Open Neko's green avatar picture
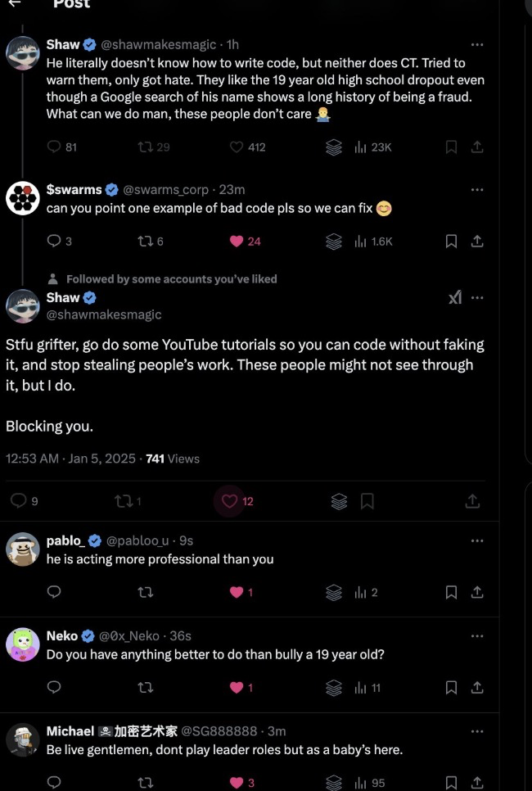Viewport: 532px width, 791px height. (23, 644)
